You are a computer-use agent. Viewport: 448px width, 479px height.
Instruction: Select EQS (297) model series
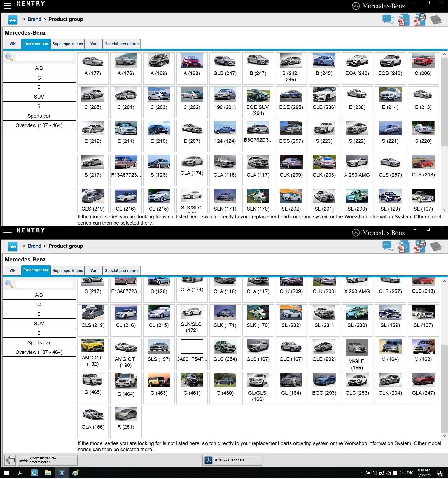point(291,136)
